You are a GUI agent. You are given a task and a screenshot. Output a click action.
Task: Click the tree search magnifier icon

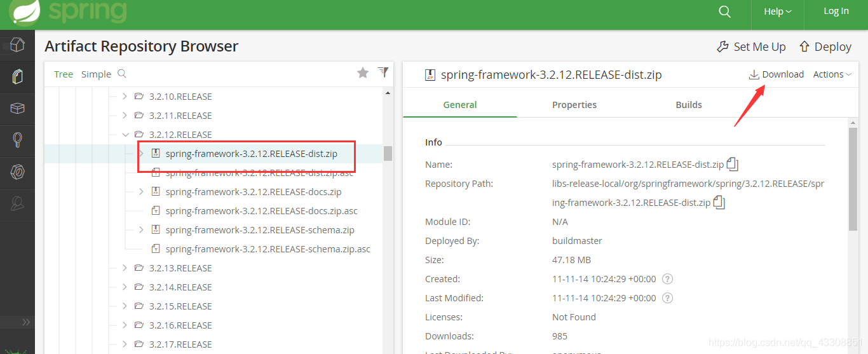[x=122, y=74]
